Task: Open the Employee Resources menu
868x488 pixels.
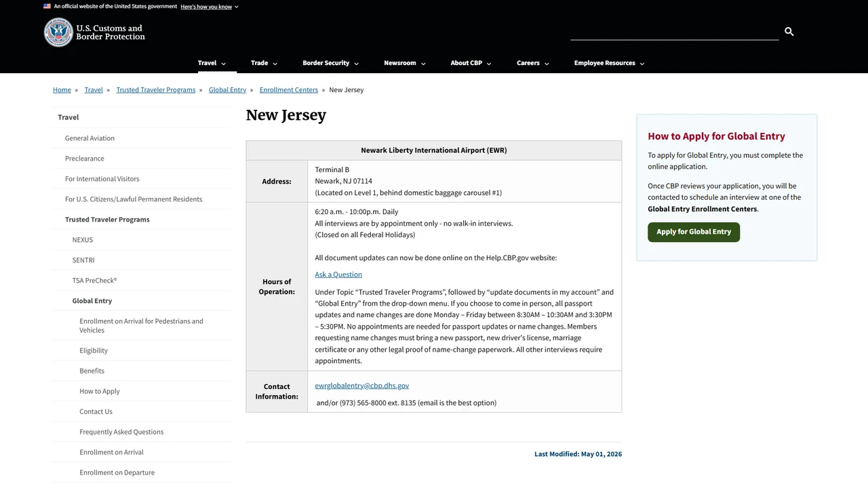Action: tap(609, 63)
